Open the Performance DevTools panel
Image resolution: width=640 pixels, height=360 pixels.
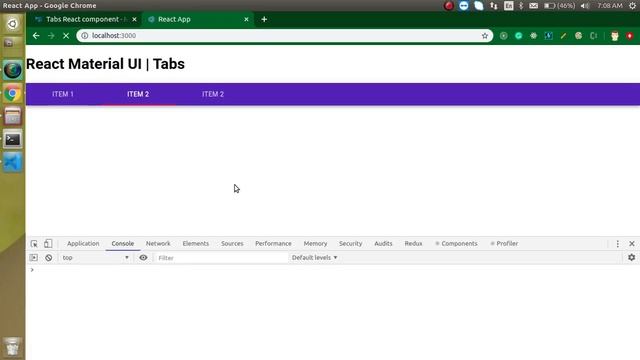point(273,244)
